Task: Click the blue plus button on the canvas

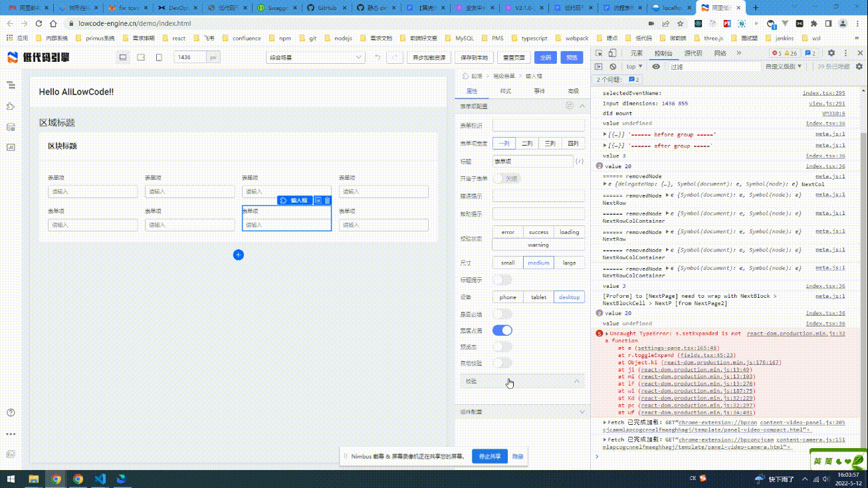Action: tap(238, 255)
